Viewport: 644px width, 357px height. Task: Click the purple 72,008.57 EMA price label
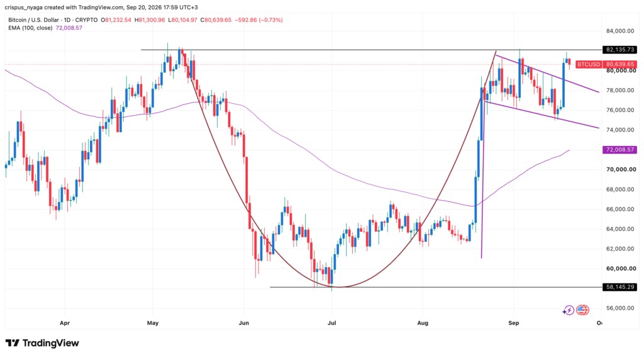(619, 150)
